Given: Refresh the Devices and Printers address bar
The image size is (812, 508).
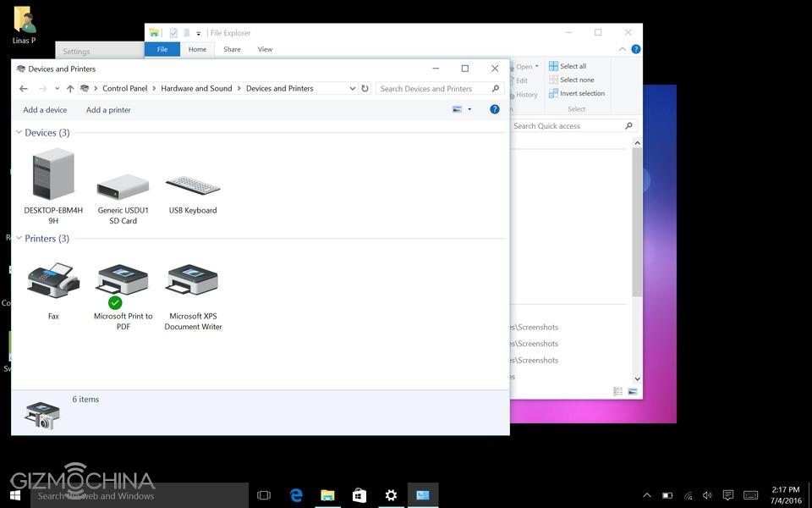Looking at the screenshot, I should pyautogui.click(x=365, y=88).
